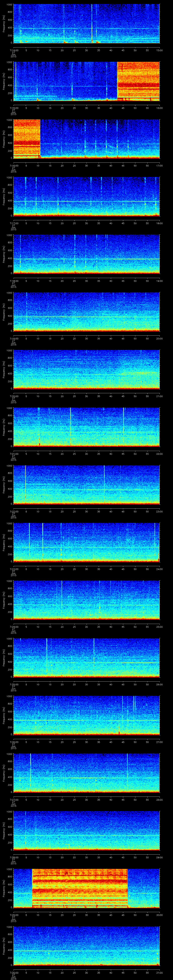Click the vertical spike at 7 seconds in the 7:27:00 spectrogram

click(30, 772)
